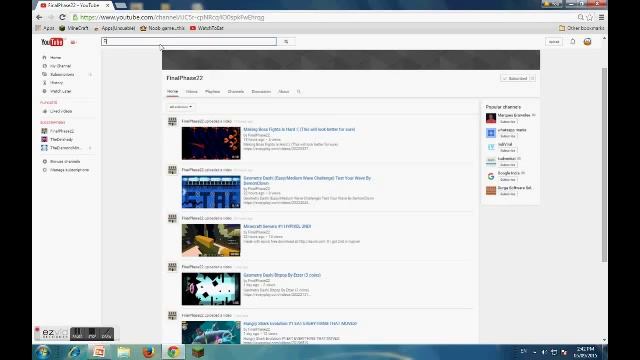This screenshot has height=360, width=640.
Task: Open notification settings beside Subscribed button
Action: point(532,78)
